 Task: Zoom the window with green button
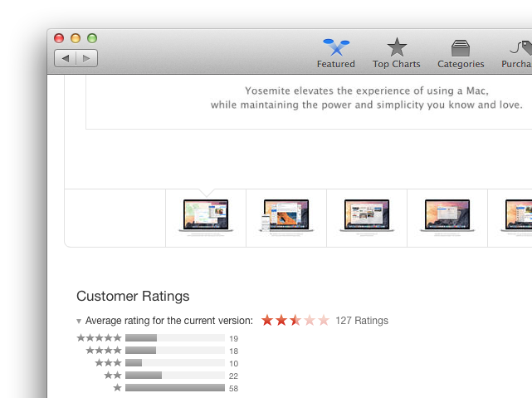click(92, 38)
